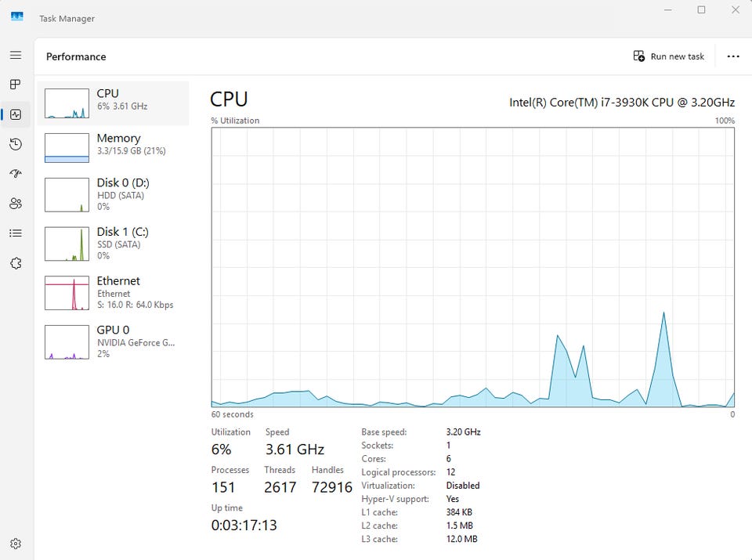Click Run new task button
Screen dimensions: 752x560
click(x=668, y=56)
